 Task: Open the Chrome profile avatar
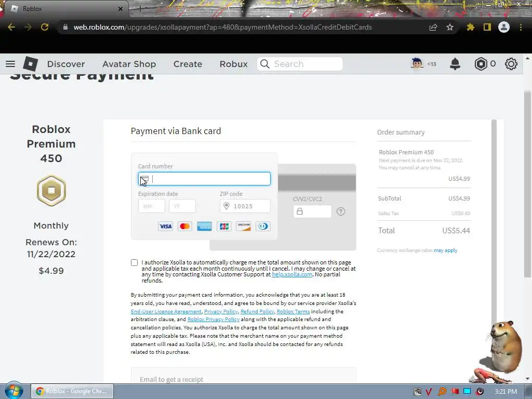pos(504,27)
